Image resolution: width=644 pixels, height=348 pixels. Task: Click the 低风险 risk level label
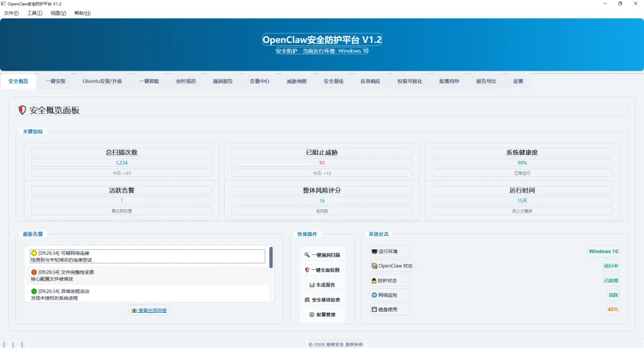coord(322,211)
